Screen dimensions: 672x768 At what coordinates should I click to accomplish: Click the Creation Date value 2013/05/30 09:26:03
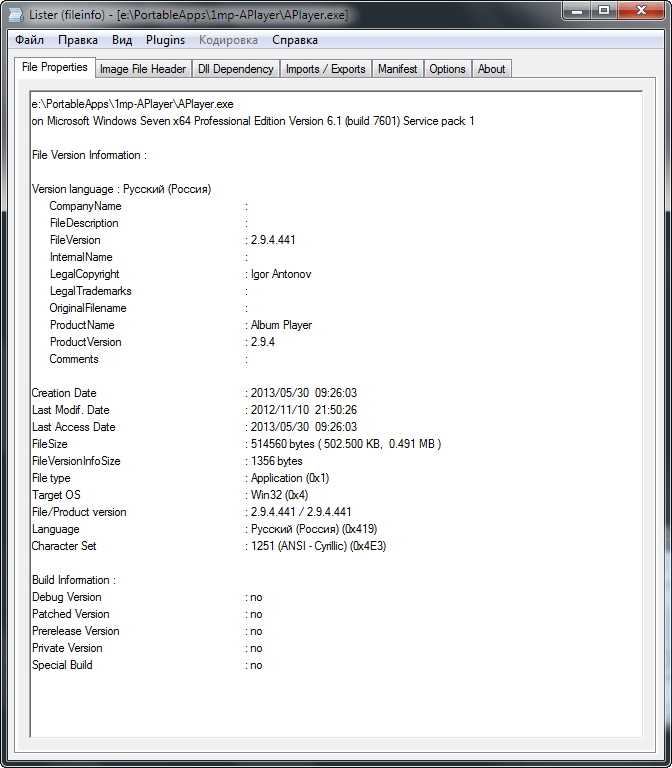point(304,393)
